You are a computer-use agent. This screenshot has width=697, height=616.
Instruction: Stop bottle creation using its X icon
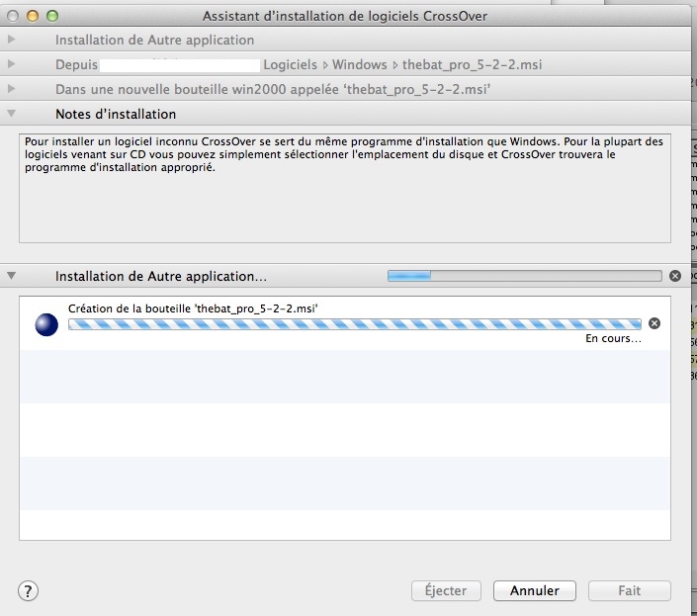(653, 323)
